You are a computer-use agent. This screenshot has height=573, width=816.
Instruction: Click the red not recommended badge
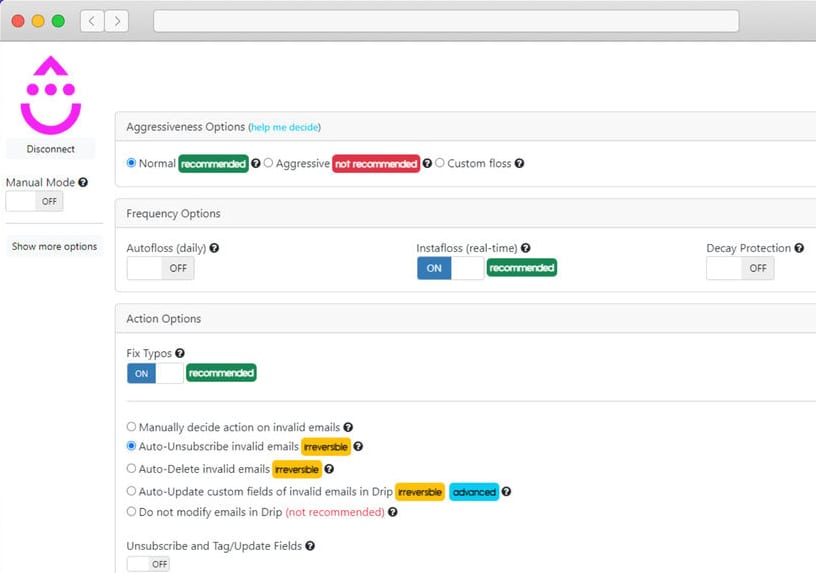376,164
